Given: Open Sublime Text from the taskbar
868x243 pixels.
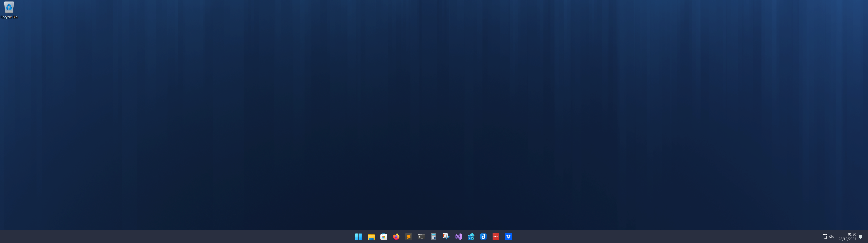Looking at the screenshot, I should (408, 237).
